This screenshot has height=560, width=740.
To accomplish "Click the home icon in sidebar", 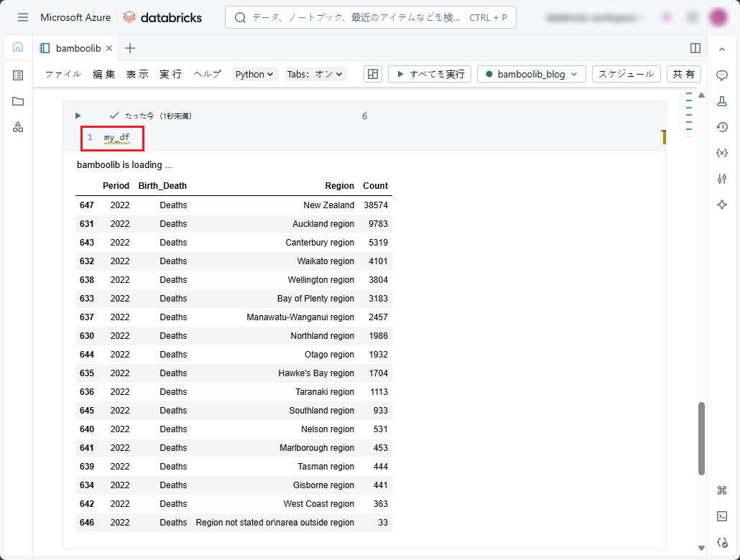I will click(x=18, y=47).
